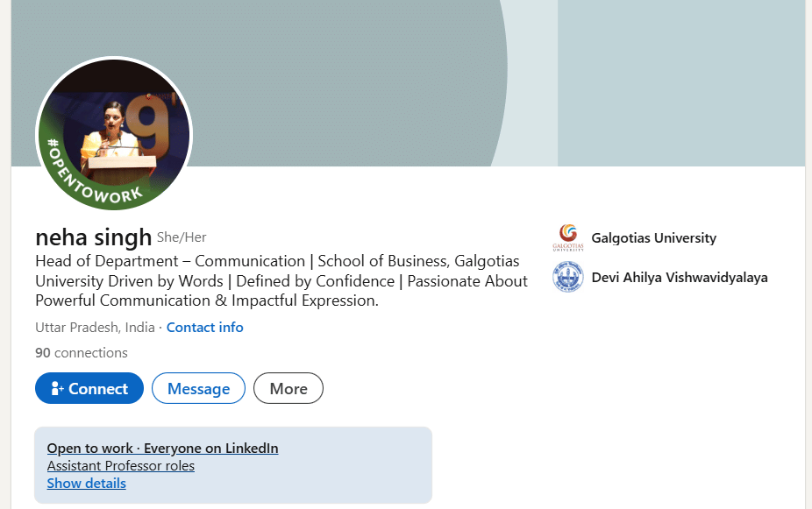
Task: Click the profile name 'neha singh'
Action: (x=93, y=237)
